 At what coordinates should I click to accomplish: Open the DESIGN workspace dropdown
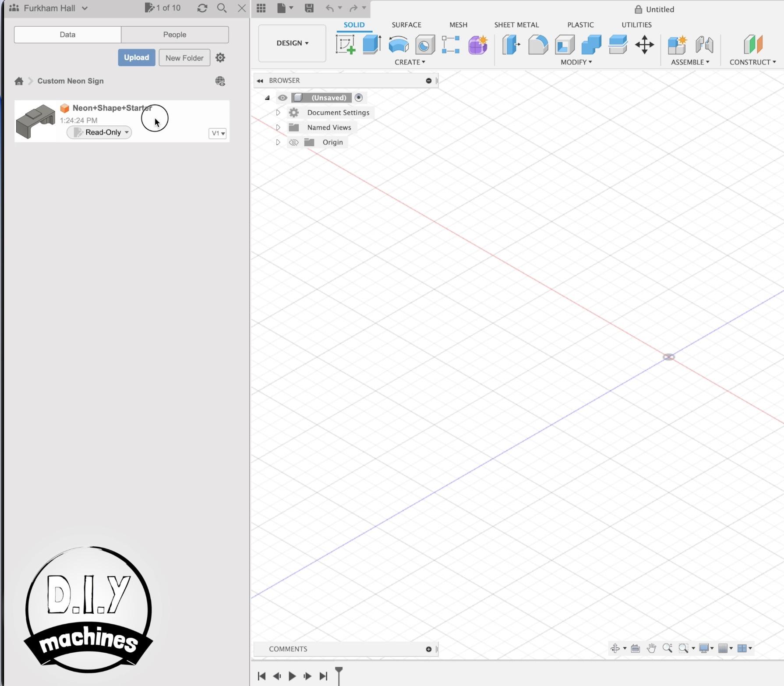pyautogui.click(x=291, y=43)
